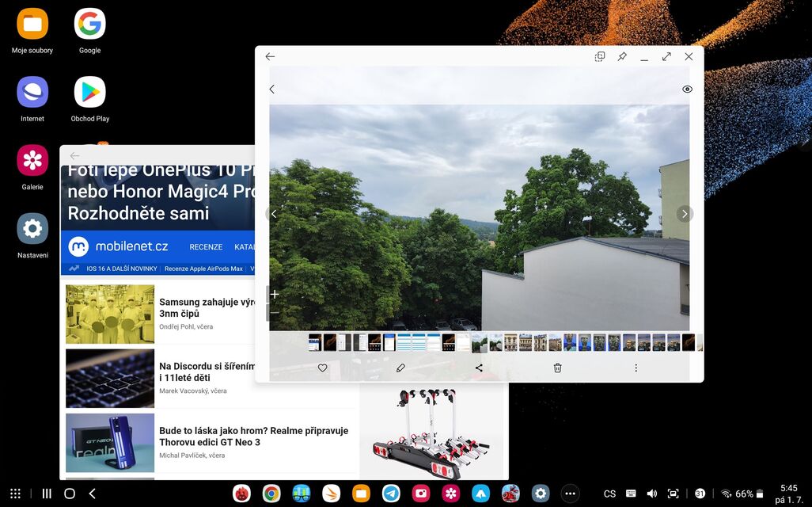Pin the gallery window on top
This screenshot has height=507, width=812.
tap(622, 57)
